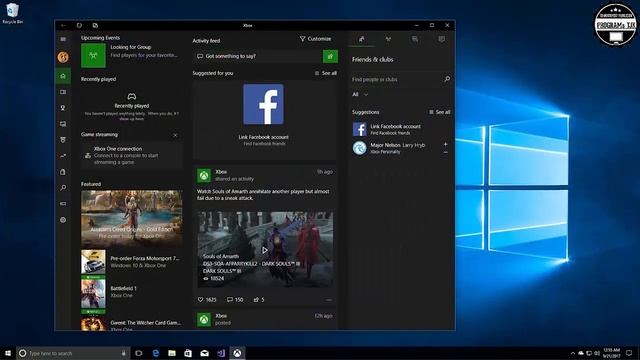Open the hamburger menu in Xbox sidebar
Image resolution: width=640 pixels, height=360 pixels.
point(63,39)
